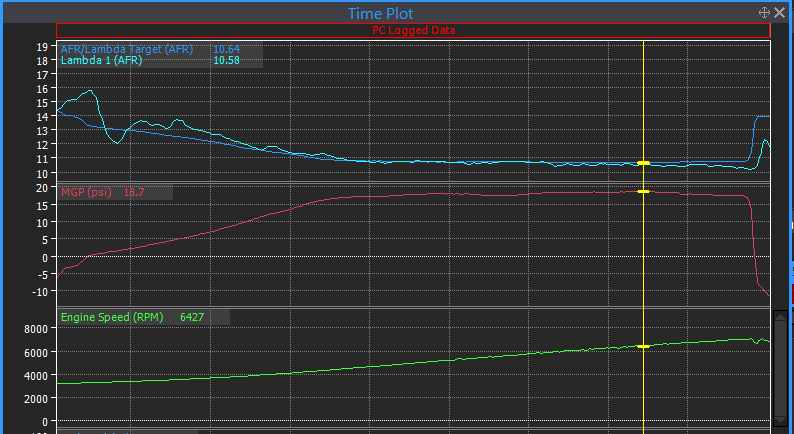Close the Time Plot panel

click(780, 13)
